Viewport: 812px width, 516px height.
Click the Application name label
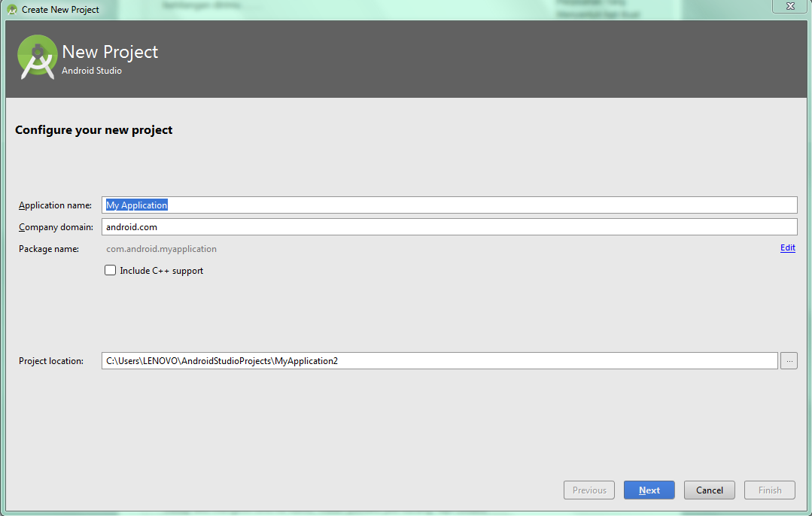pos(55,205)
